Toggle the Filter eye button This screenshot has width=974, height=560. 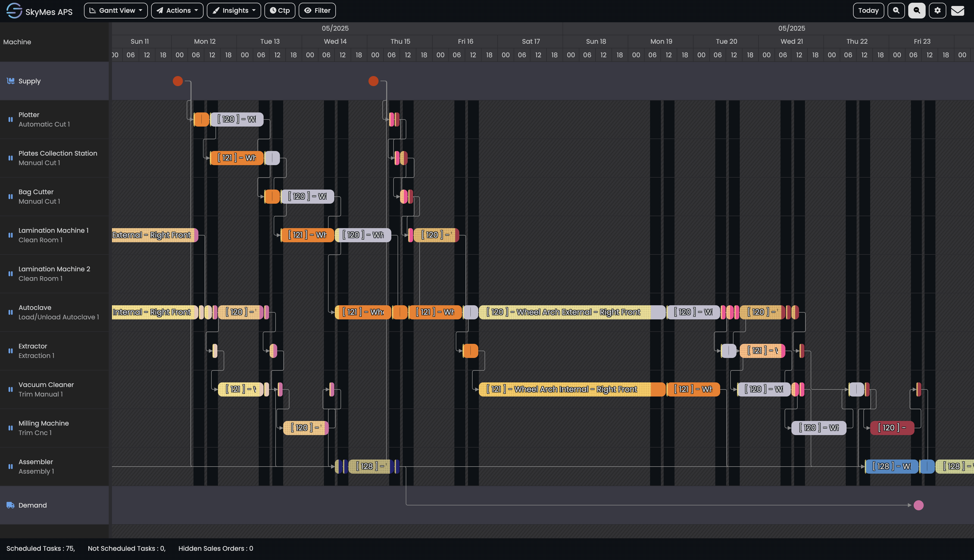pyautogui.click(x=317, y=10)
